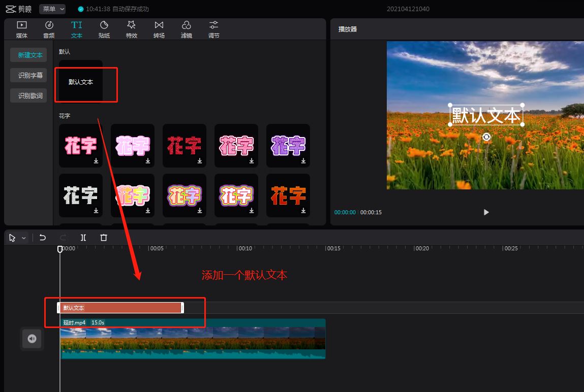The width and height of the screenshot is (584, 392).
Task: Click the redo arrow icon
Action: [63, 238]
